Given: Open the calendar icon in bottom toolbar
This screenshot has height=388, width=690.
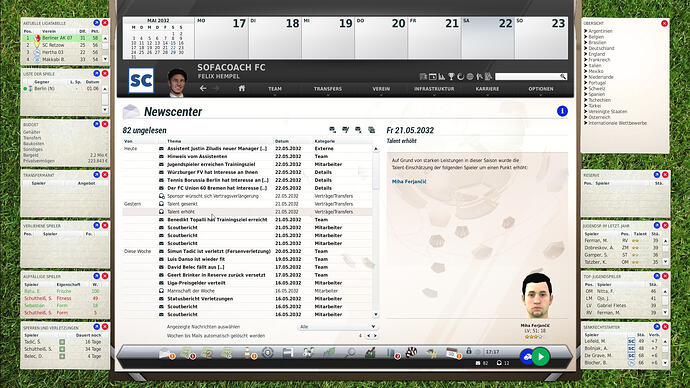Looking at the screenshot, I should (451, 352).
